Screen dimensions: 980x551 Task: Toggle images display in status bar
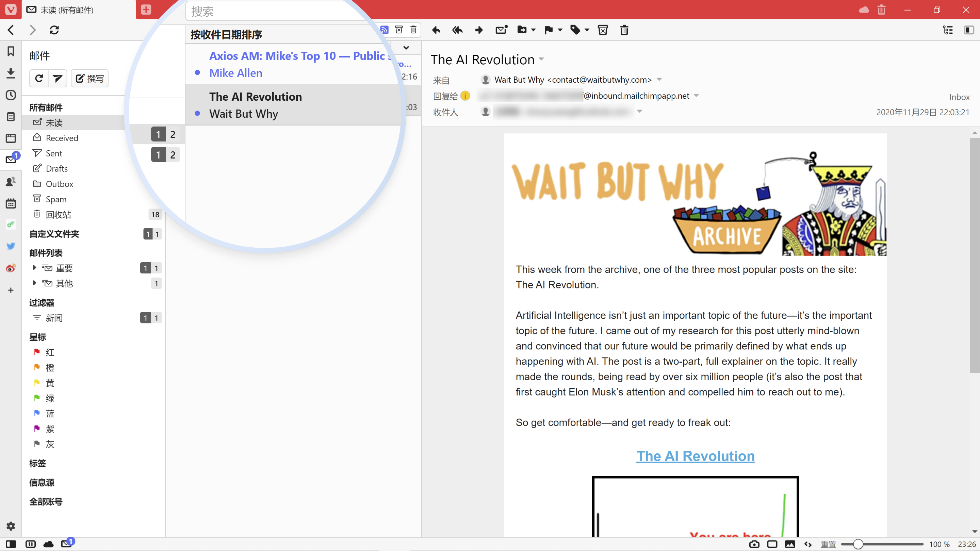tap(790, 544)
